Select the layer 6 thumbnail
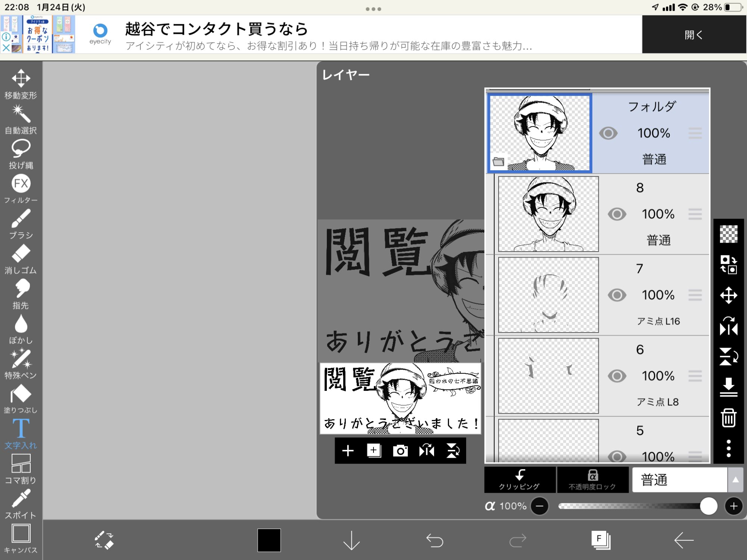 pyautogui.click(x=548, y=376)
